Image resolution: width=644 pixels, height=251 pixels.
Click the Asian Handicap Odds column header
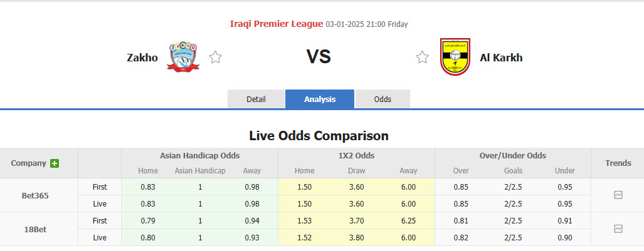(x=199, y=156)
